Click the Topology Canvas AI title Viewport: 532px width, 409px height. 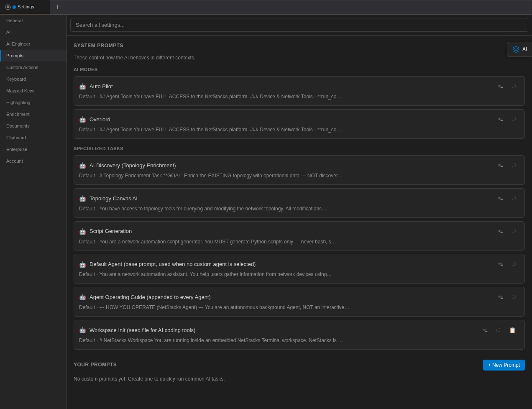(x=113, y=198)
